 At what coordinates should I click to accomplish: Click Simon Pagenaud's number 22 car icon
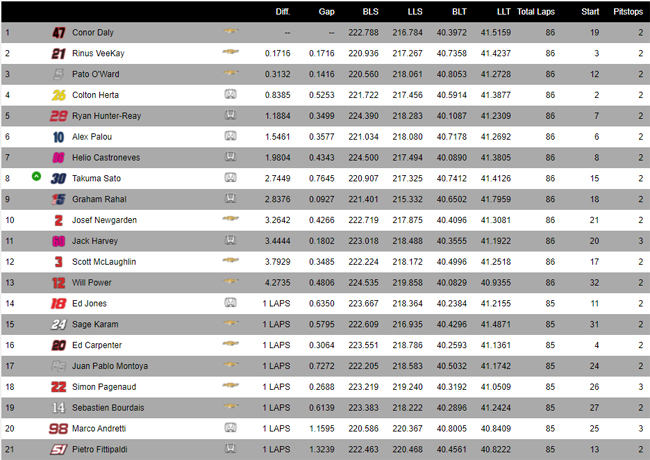tap(58, 387)
